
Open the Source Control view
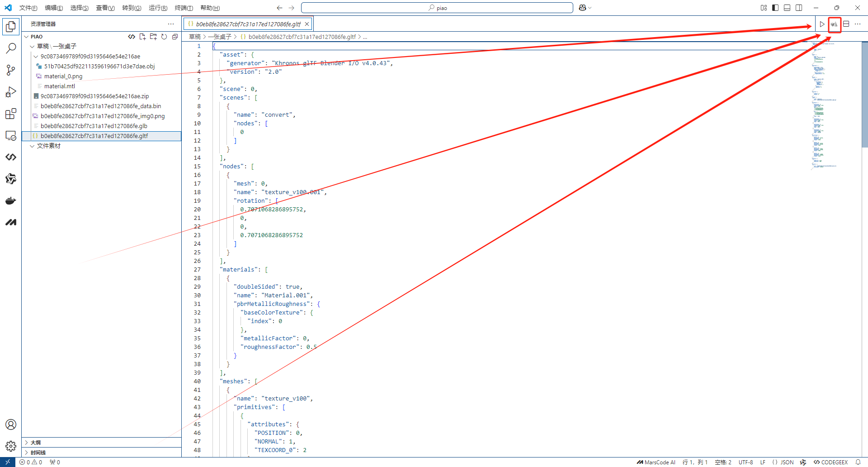[11, 70]
